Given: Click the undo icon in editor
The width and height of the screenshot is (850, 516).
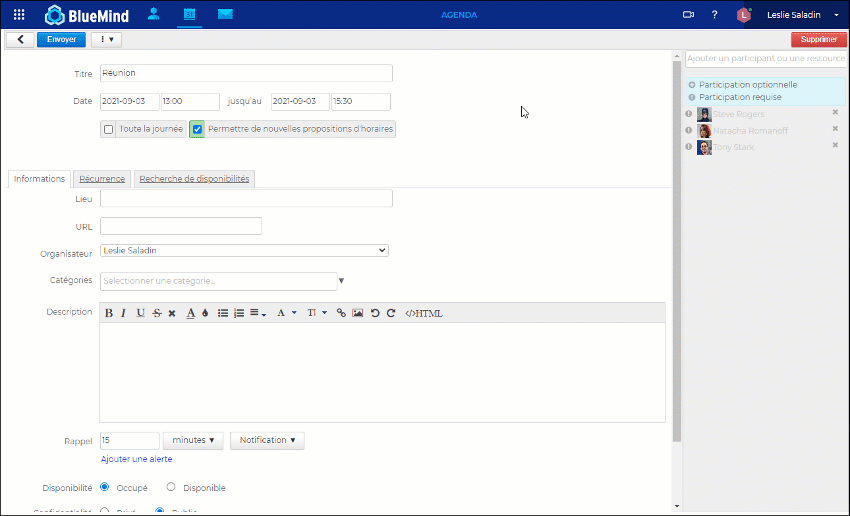Looking at the screenshot, I should (x=374, y=313).
